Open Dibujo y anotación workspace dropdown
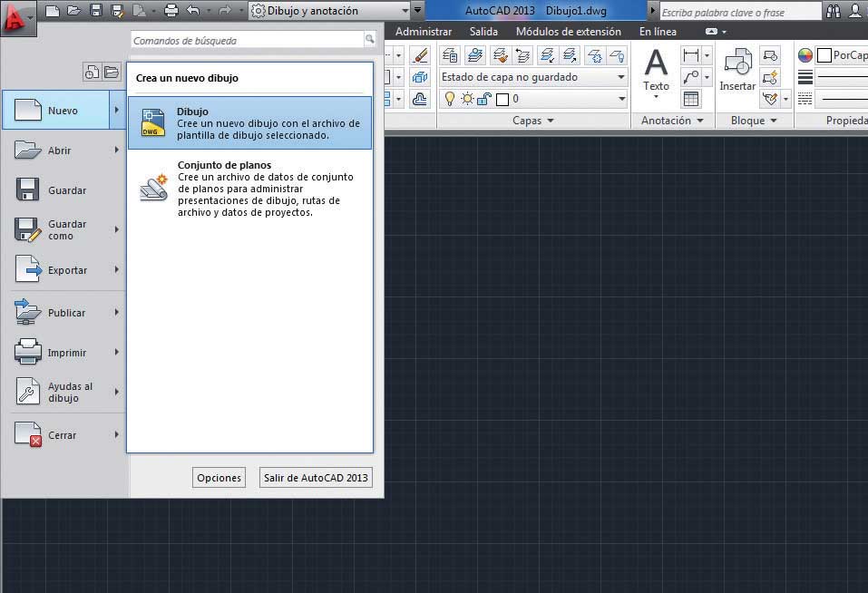This screenshot has width=868, height=593. coord(330,11)
